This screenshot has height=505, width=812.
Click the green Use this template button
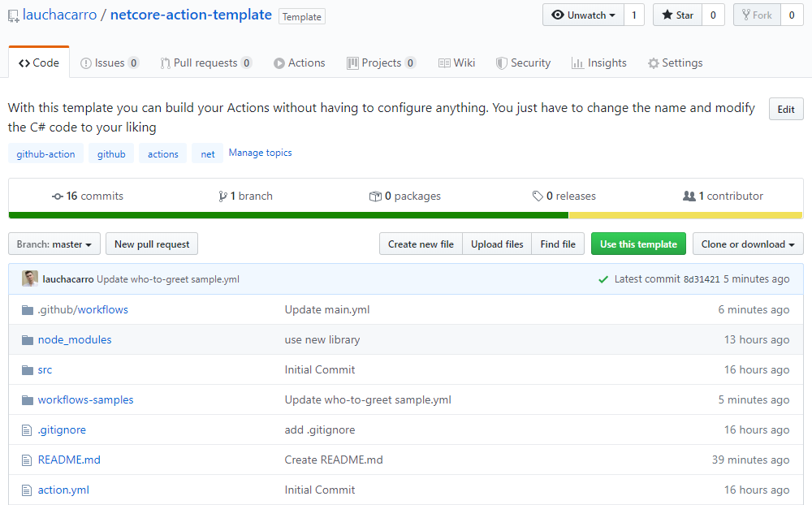click(x=638, y=244)
